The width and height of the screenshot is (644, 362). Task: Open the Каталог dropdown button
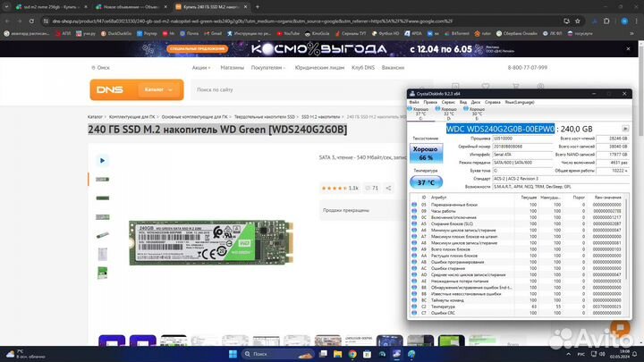pyautogui.click(x=158, y=89)
